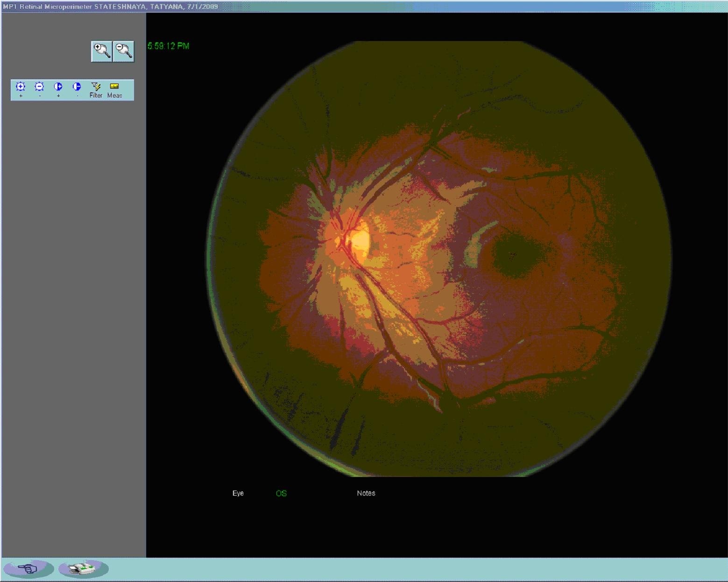Open the Meas ruler measurement tool

click(114, 90)
